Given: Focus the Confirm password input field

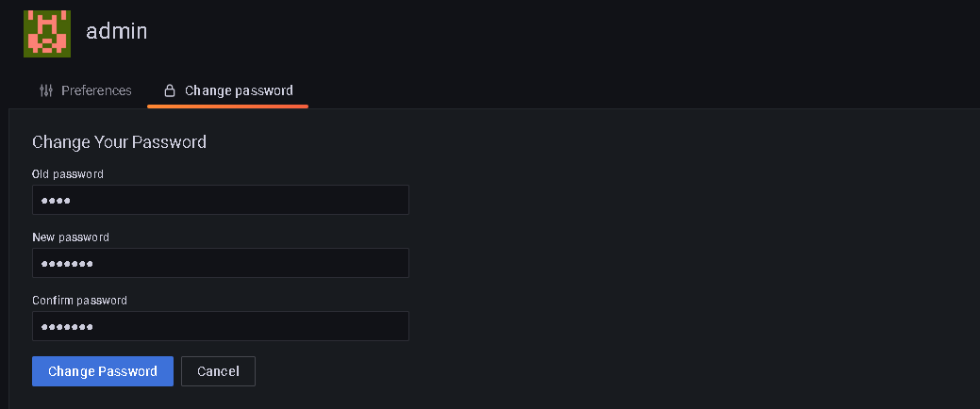Looking at the screenshot, I should (x=236, y=326).
